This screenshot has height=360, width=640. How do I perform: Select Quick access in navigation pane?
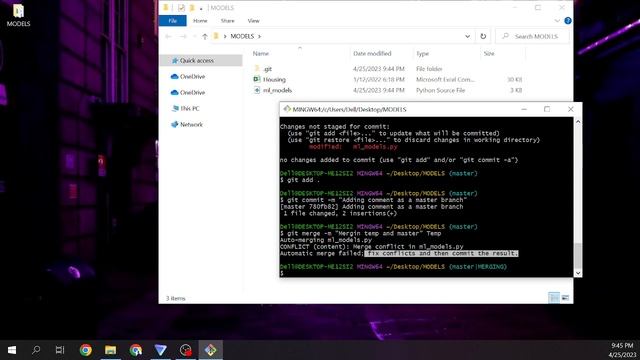point(201,60)
